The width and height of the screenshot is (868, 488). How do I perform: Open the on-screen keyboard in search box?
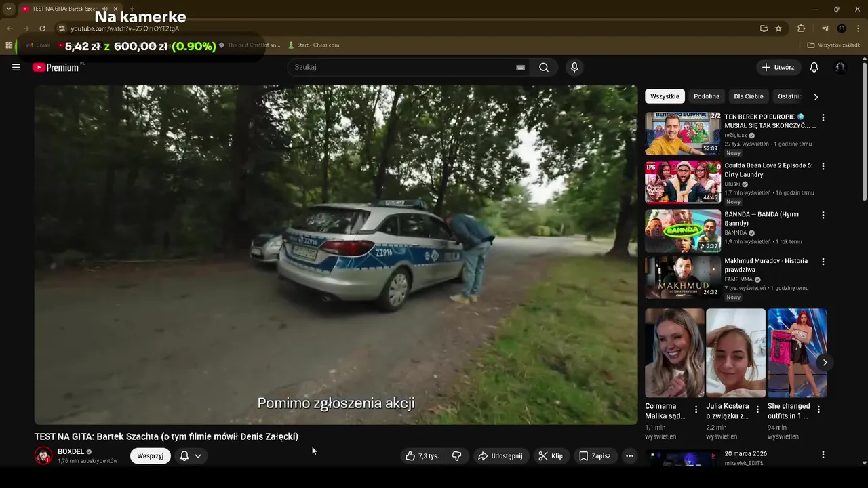pos(520,67)
